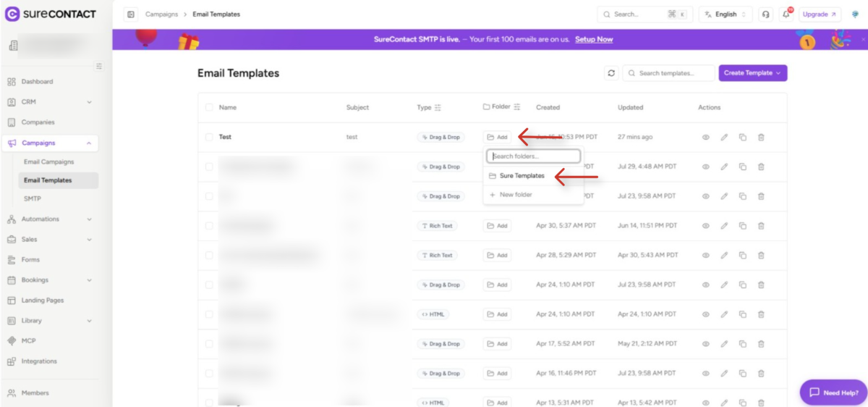
Task: Open the notifications bell
Action: [x=786, y=14]
